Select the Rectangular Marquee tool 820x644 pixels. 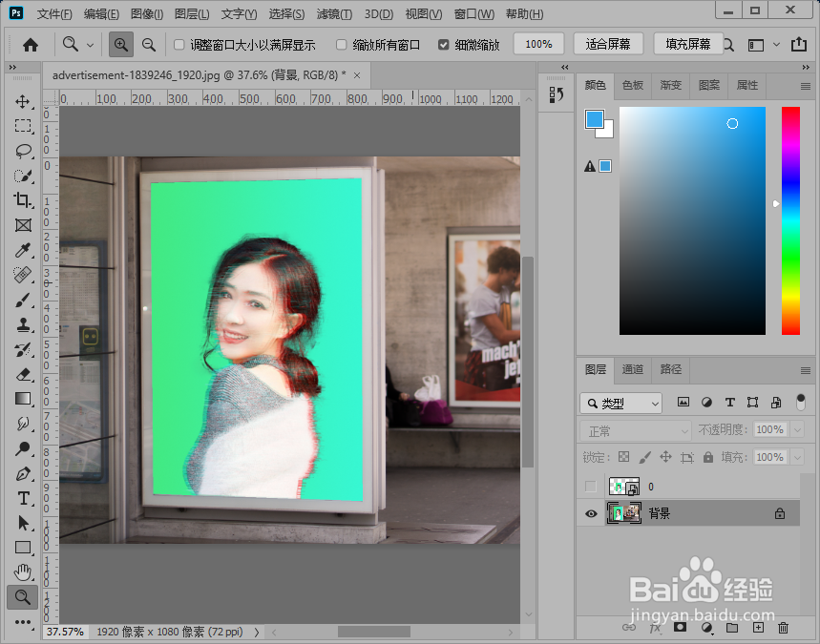[x=23, y=126]
